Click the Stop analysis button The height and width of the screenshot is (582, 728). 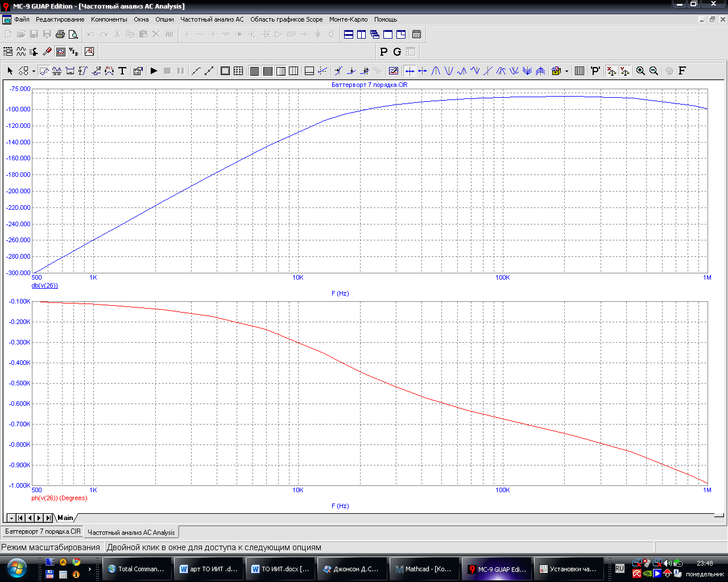click(x=167, y=70)
